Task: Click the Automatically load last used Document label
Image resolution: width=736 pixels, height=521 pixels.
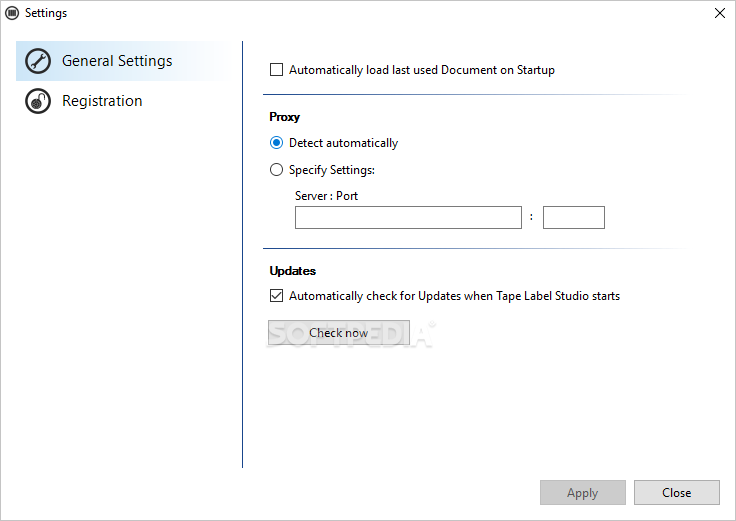Action: [x=422, y=70]
